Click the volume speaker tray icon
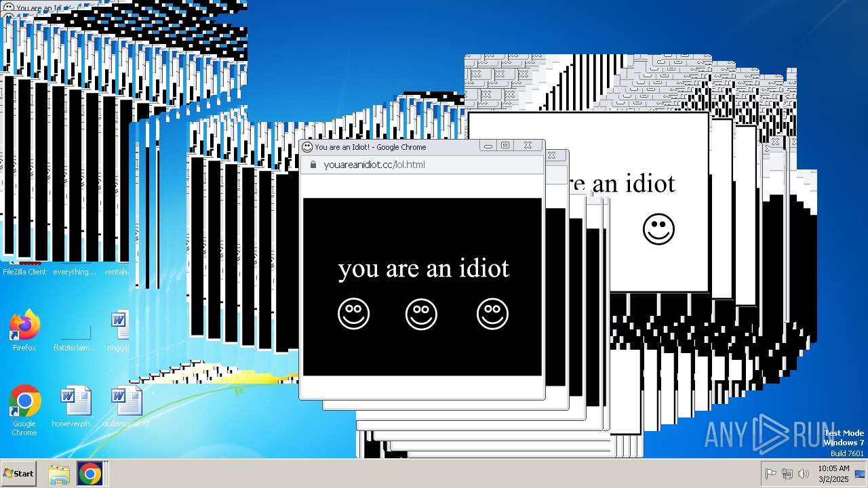868x488 pixels. [804, 474]
